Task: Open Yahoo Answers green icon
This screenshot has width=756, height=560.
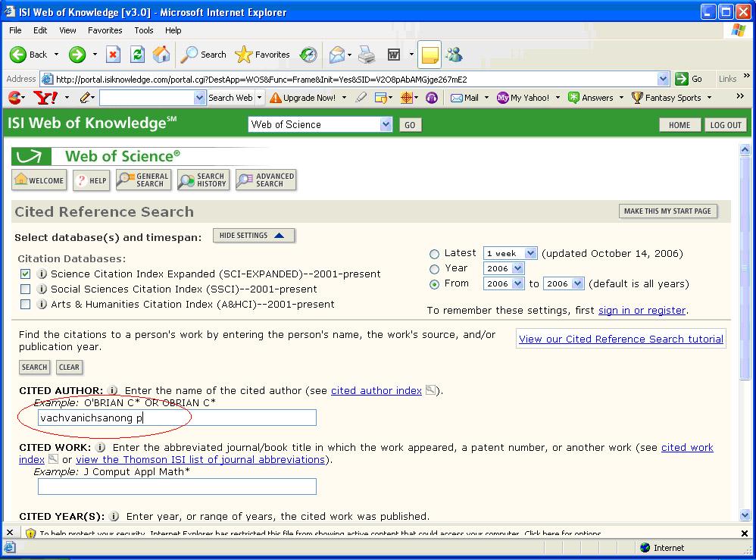Action: click(573, 98)
